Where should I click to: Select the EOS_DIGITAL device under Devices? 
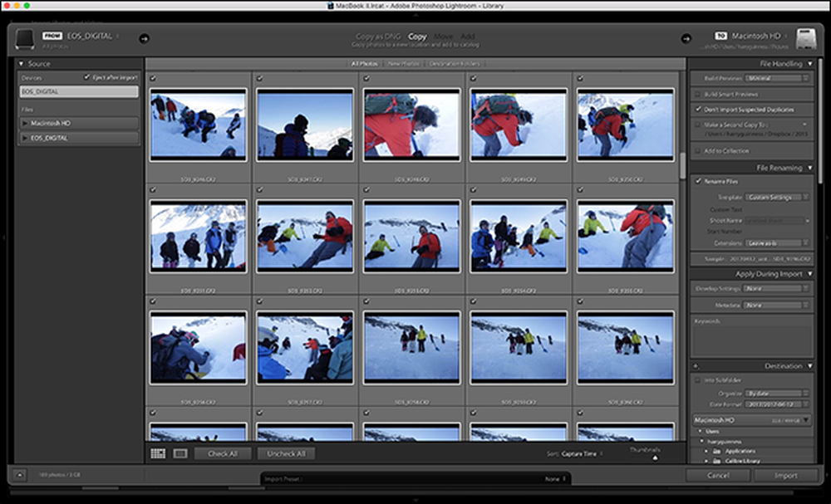pos(79,91)
